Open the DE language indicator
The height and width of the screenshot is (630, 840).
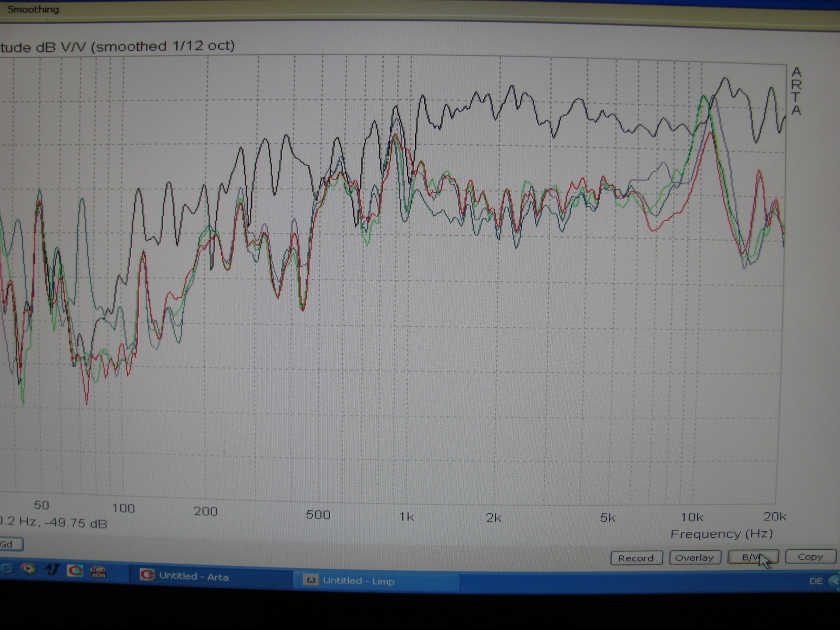click(x=815, y=581)
